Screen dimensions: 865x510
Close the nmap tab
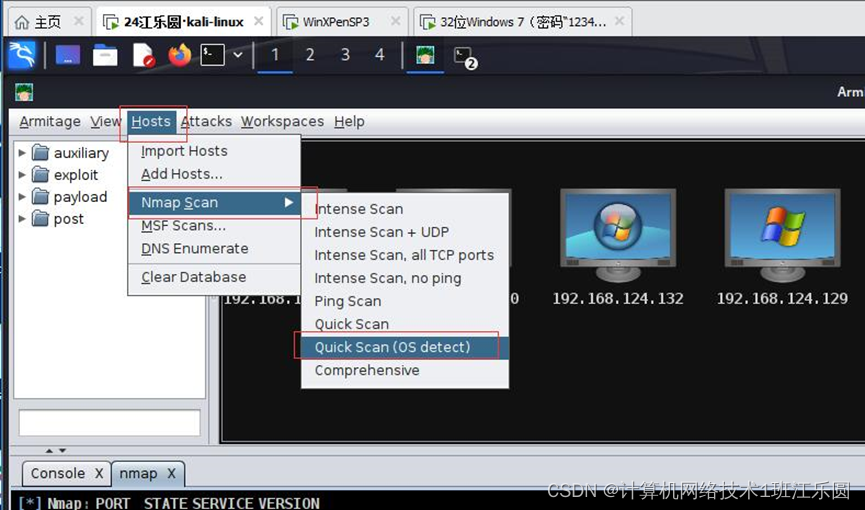tap(172, 474)
